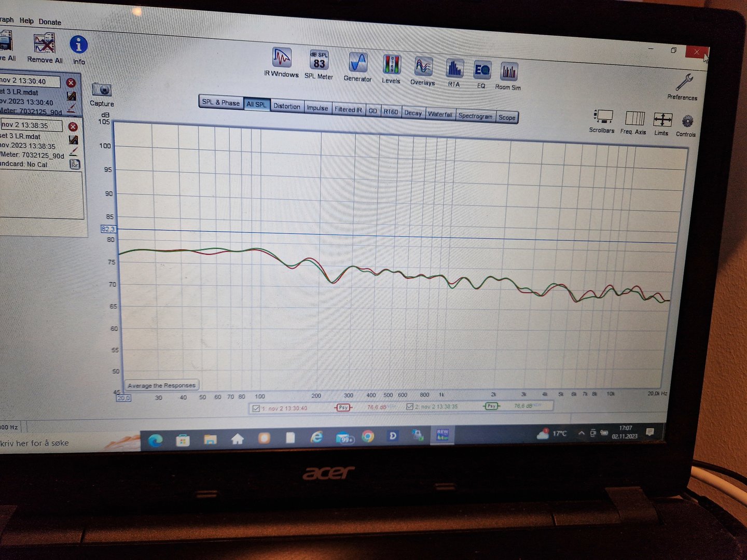The height and width of the screenshot is (560, 747).
Task: Open notes for the 13:38:35 measurement
Action: tap(75, 164)
